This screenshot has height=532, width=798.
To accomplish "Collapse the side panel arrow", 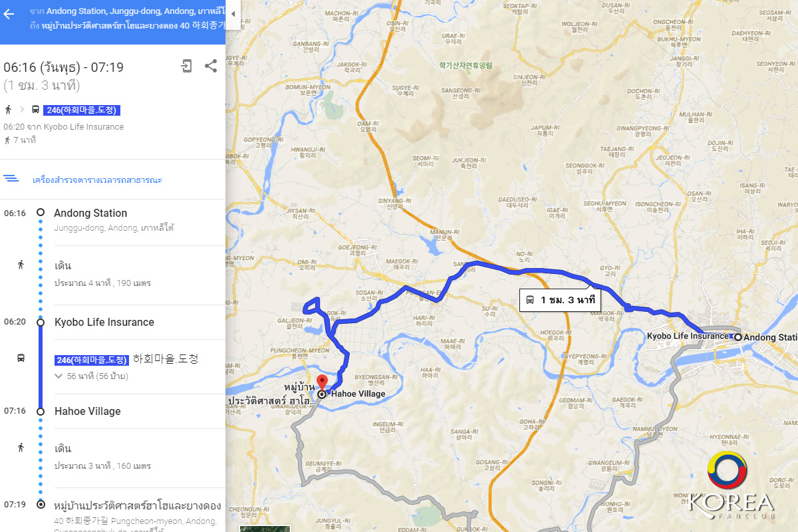I will click(232, 13).
